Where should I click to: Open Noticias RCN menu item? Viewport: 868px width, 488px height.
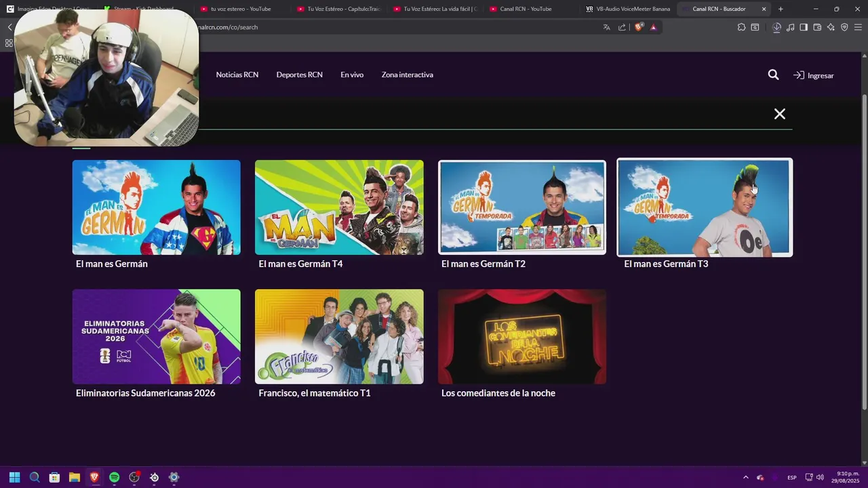coord(237,75)
